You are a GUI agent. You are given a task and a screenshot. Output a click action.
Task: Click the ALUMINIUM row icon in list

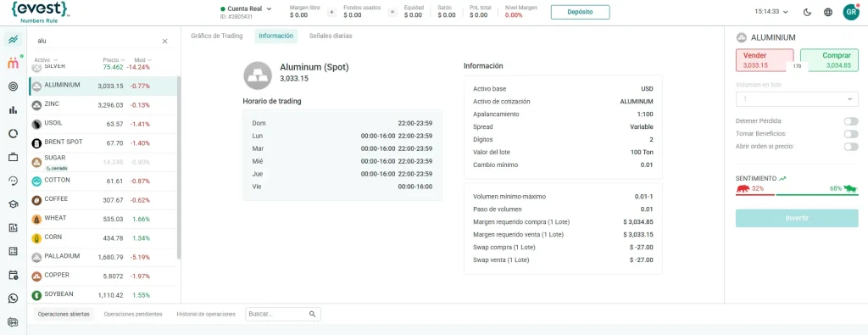tap(36, 86)
